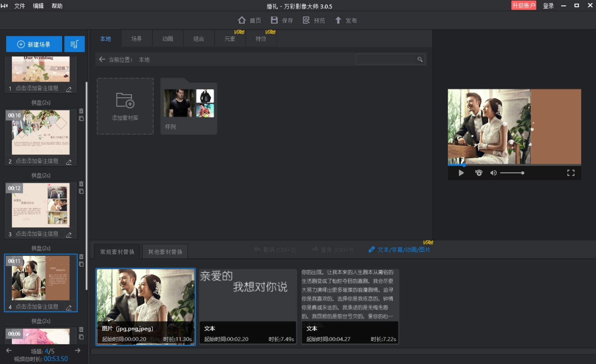Go back using arrow beside 当前位置
Image resolution: width=596 pixels, height=364 pixels.
pyautogui.click(x=102, y=59)
